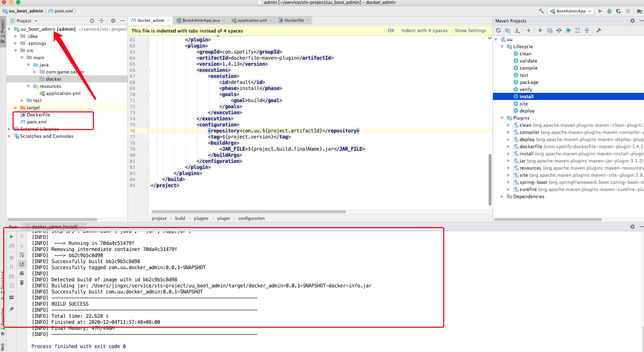Build the project with the hammer icon
The height and width of the screenshot is (352, 644).
coord(541,11)
